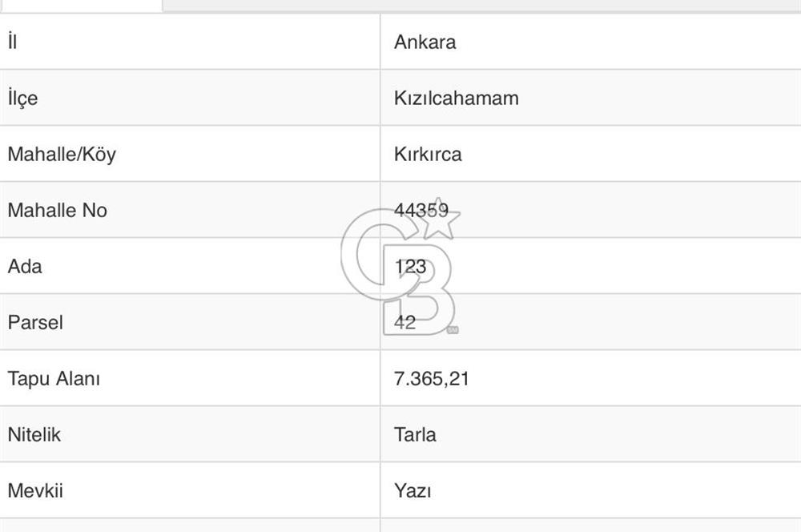801x532 pixels.
Task: Click the Tapu Alanı label
Action: pos(54,379)
